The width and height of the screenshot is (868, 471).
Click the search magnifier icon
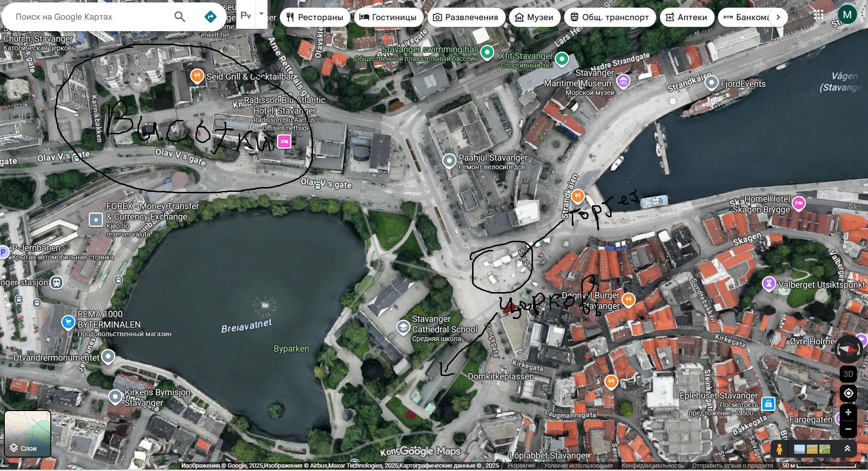coord(180,17)
